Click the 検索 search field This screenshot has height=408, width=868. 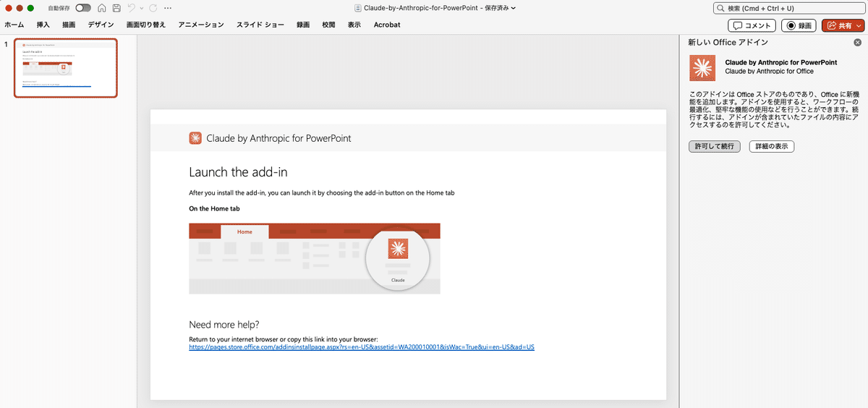[x=788, y=8]
